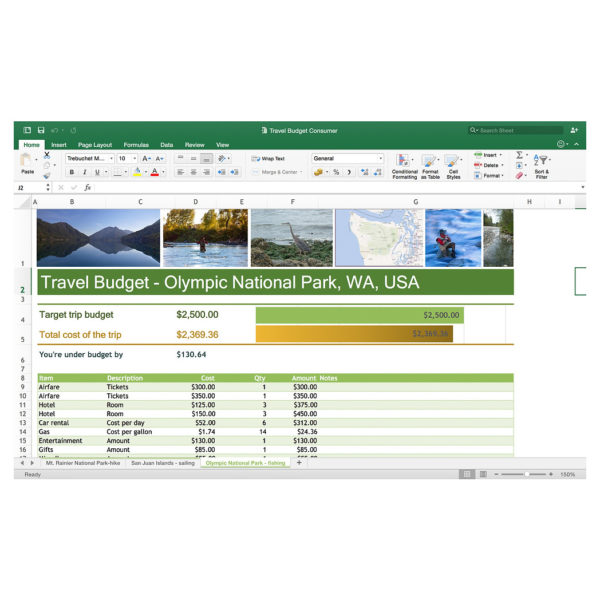Click the Percent style icon

(336, 172)
